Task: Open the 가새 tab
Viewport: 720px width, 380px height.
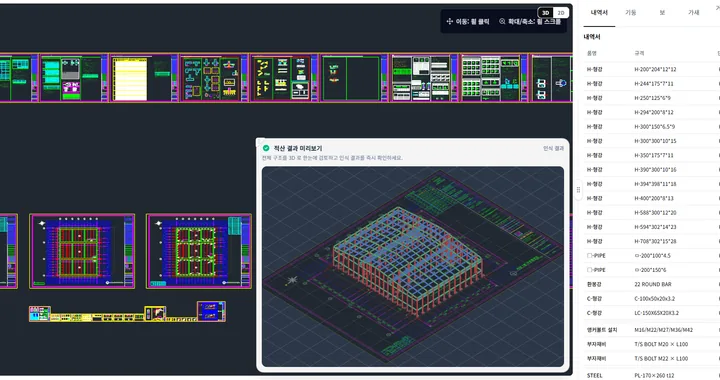Action: click(x=693, y=12)
